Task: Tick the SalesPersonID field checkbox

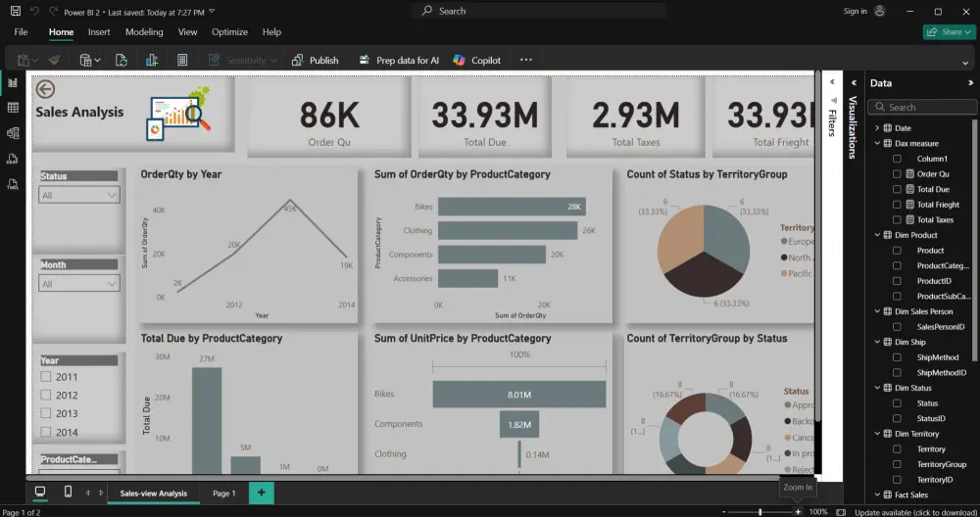Action: [x=897, y=327]
